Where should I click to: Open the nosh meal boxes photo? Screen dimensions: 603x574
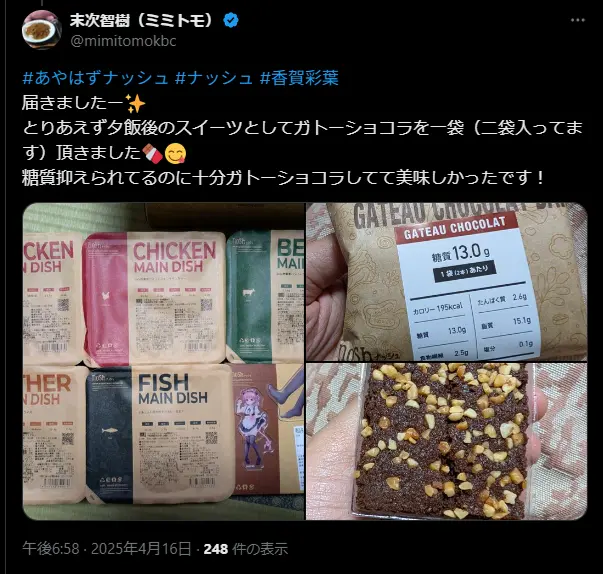pos(163,361)
